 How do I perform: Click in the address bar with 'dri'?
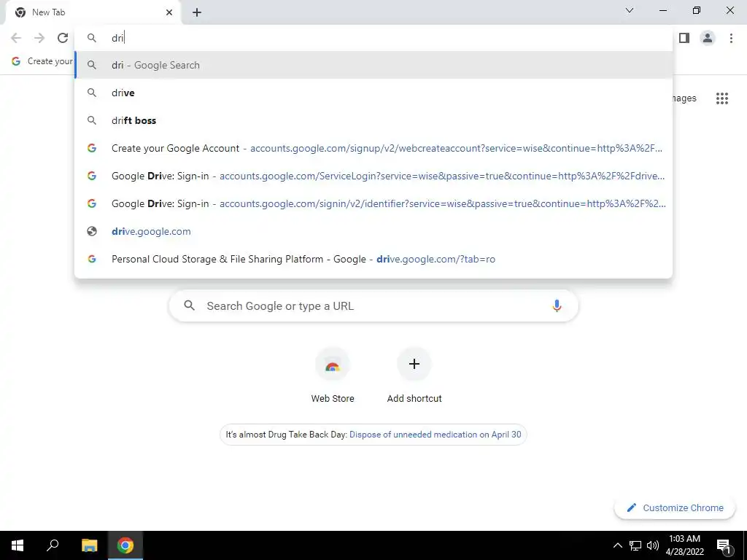point(373,38)
